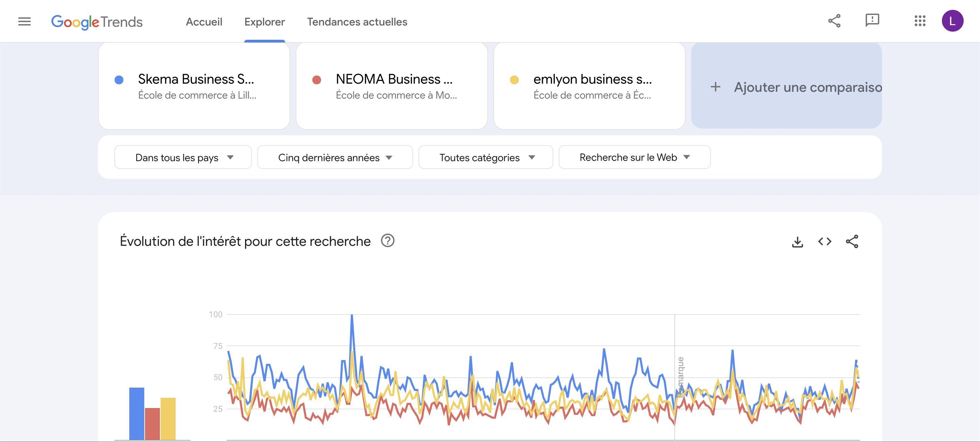Open the Google apps grid

(920, 21)
